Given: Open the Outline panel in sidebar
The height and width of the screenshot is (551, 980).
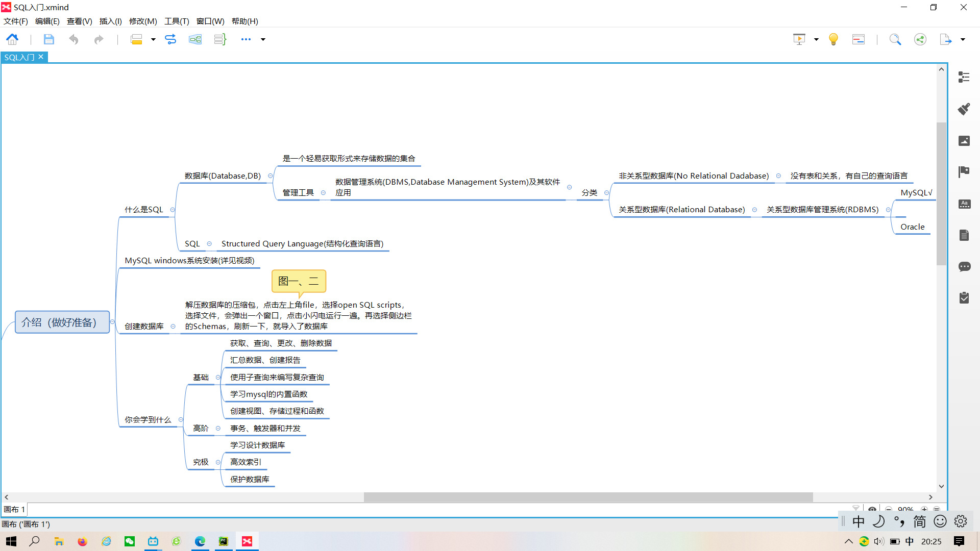Looking at the screenshot, I should pos(964,77).
